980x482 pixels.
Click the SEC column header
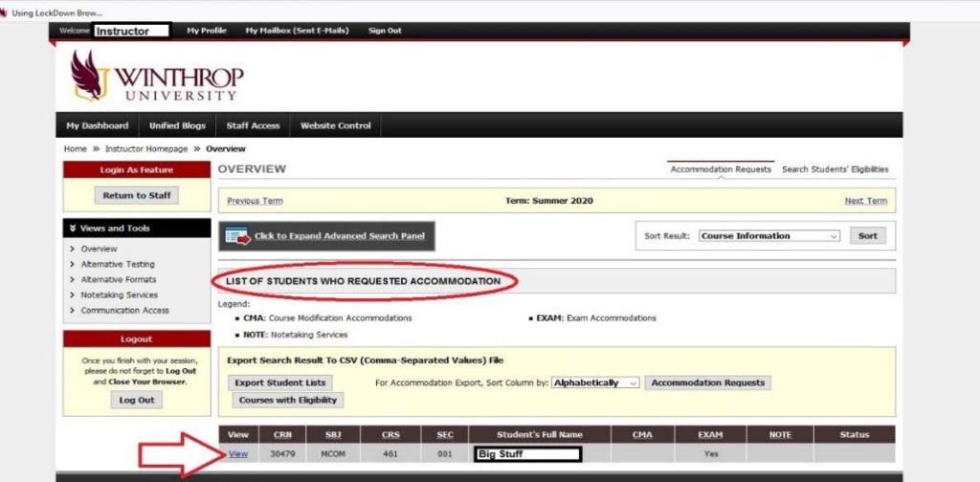pos(445,434)
